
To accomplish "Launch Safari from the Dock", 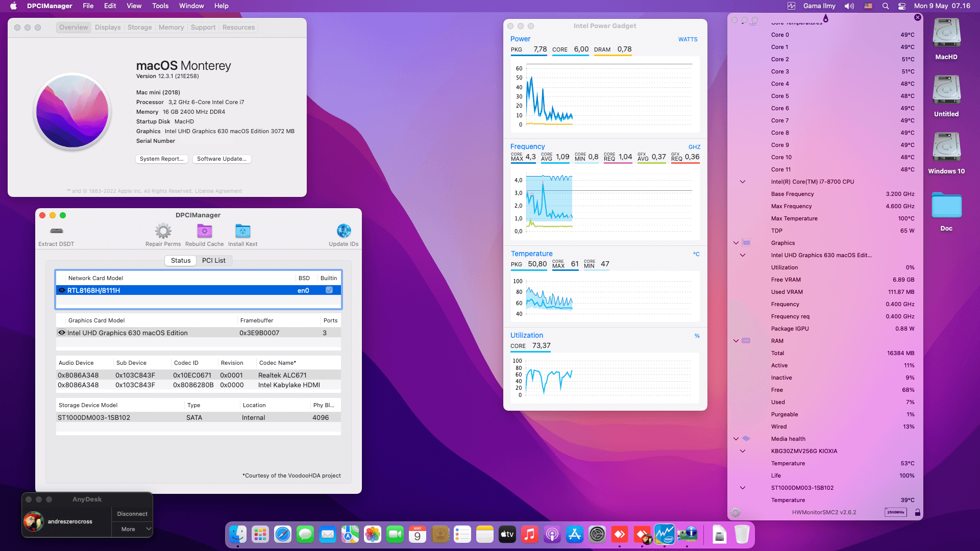I will click(283, 534).
